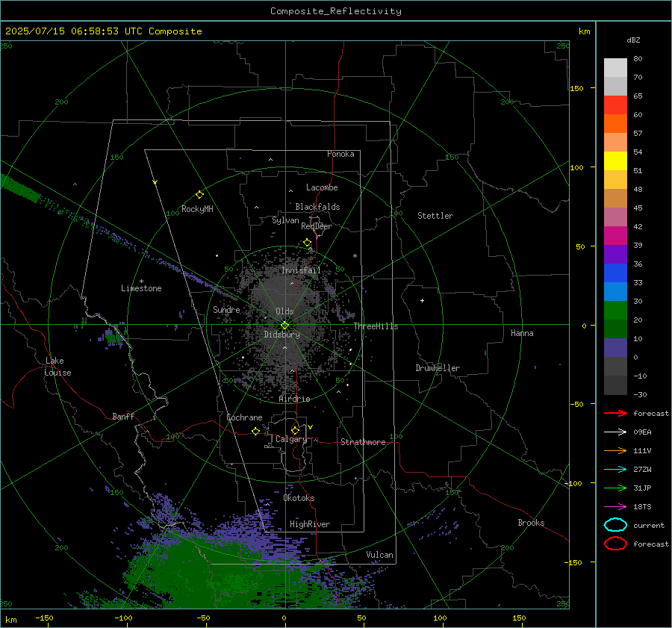Pick the purple swatch below 39 dBZ
This screenshot has width=672, height=628.
point(615,254)
